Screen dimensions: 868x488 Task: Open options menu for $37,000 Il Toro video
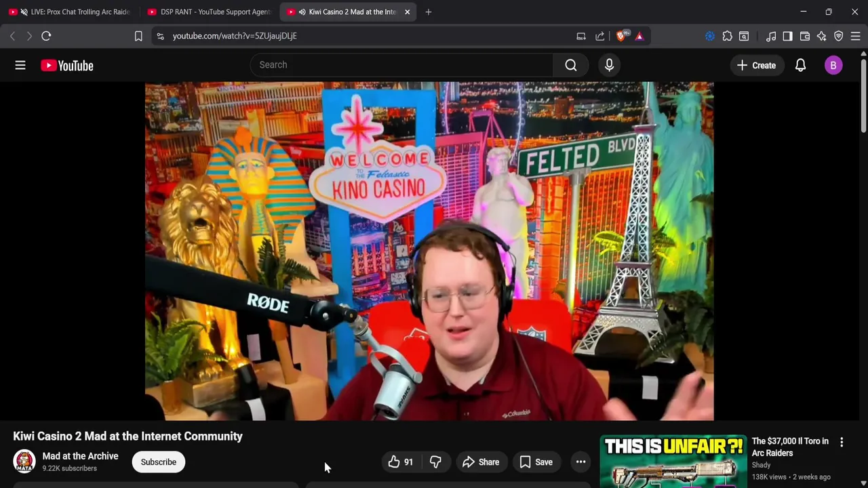click(x=842, y=442)
